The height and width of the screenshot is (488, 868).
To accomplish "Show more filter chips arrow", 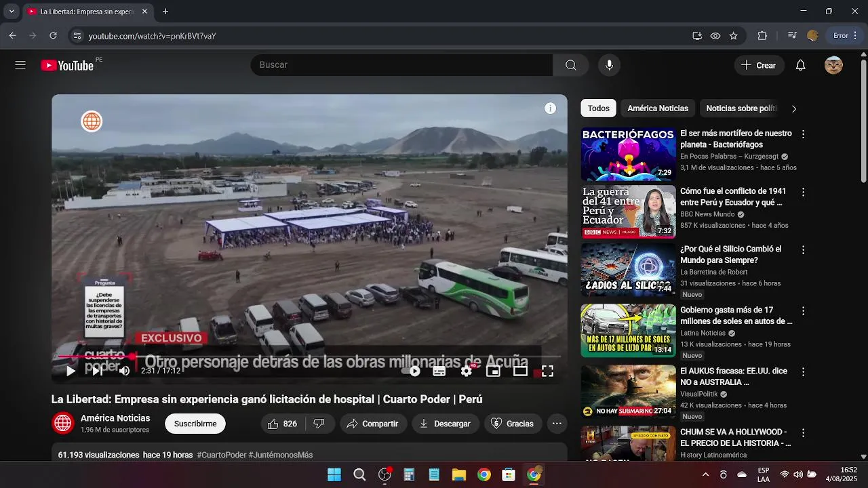I will [x=794, y=108].
